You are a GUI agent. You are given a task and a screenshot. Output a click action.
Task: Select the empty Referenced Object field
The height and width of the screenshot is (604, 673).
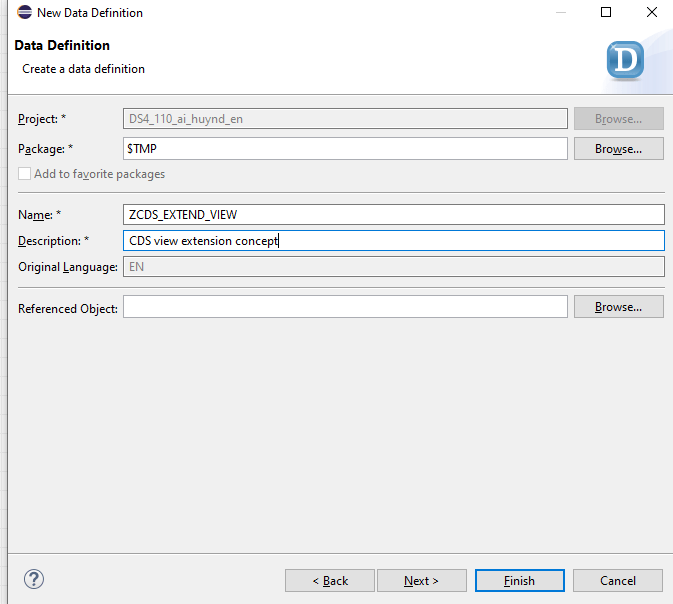[x=345, y=307]
